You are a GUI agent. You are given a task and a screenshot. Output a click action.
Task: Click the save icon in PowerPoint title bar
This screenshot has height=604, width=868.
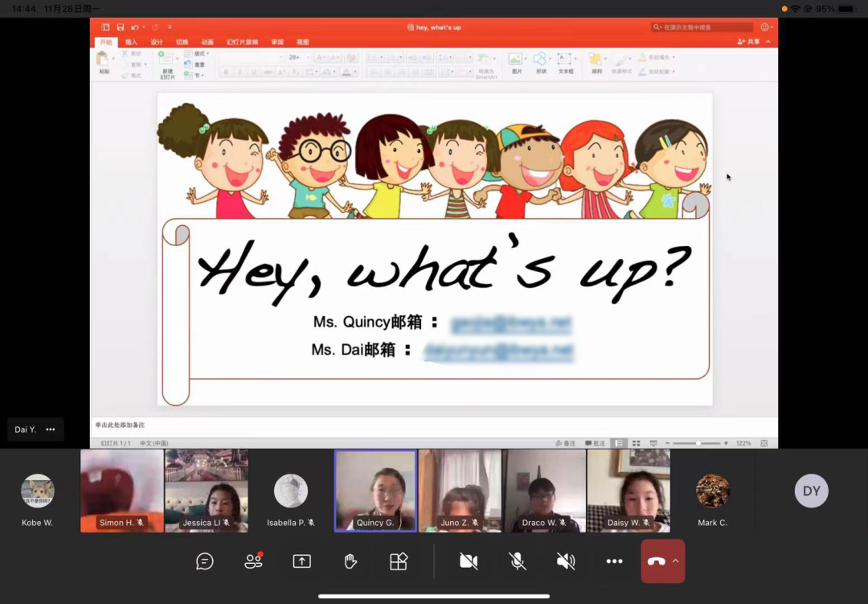point(120,27)
